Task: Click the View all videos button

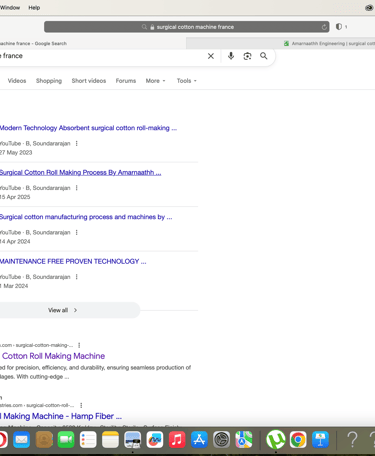Action: click(x=69, y=310)
